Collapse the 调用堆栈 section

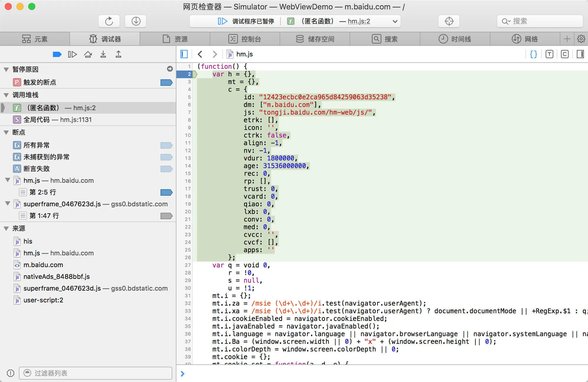click(6, 95)
